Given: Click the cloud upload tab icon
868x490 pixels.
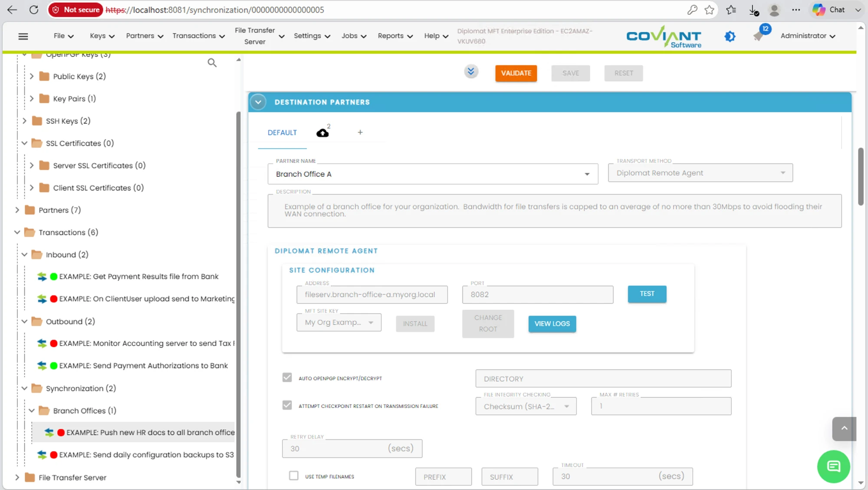Looking at the screenshot, I should point(322,132).
